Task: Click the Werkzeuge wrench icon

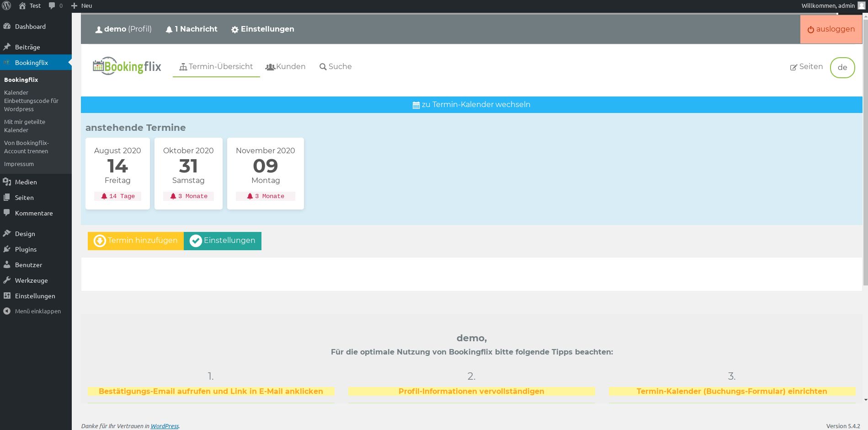Action: click(x=7, y=280)
